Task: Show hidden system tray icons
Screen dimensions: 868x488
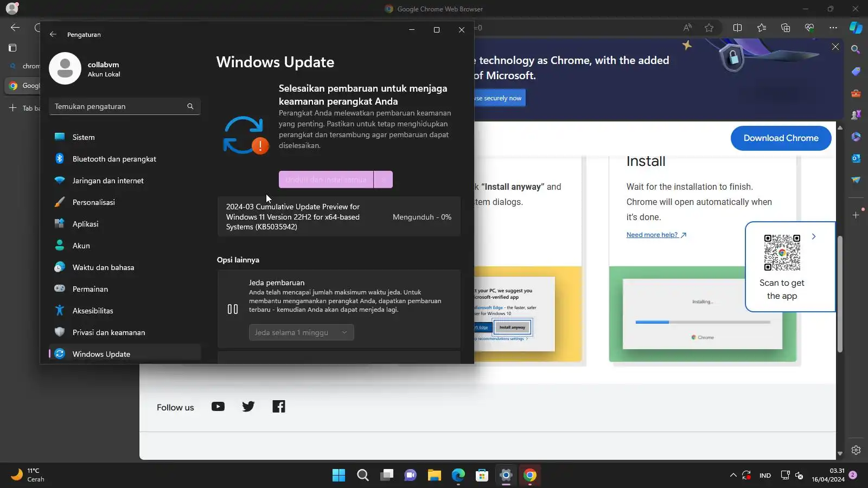Action: (733, 476)
